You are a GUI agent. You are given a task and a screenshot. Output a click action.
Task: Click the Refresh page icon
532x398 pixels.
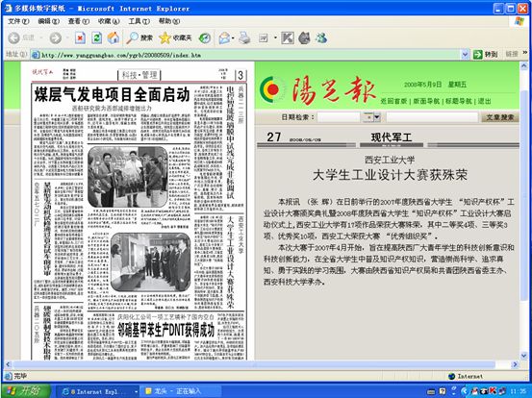point(97,37)
